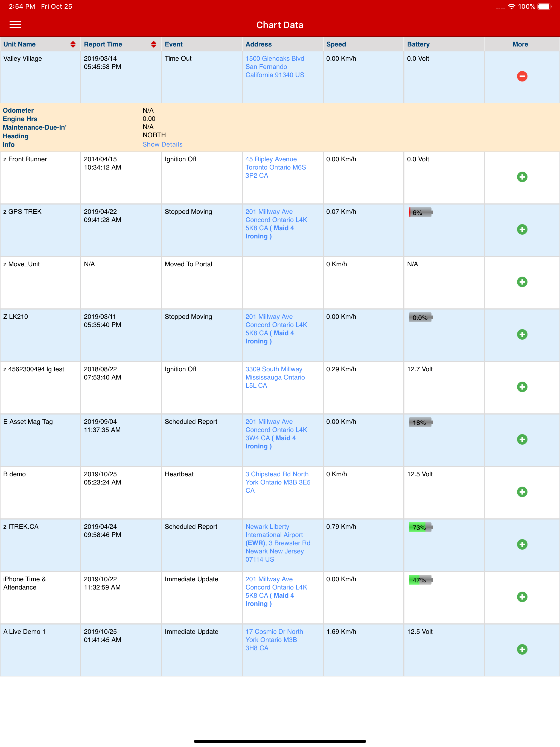Screen dimensions: 560x747
Task: Open the hamburger menu
Action: pos(15,25)
